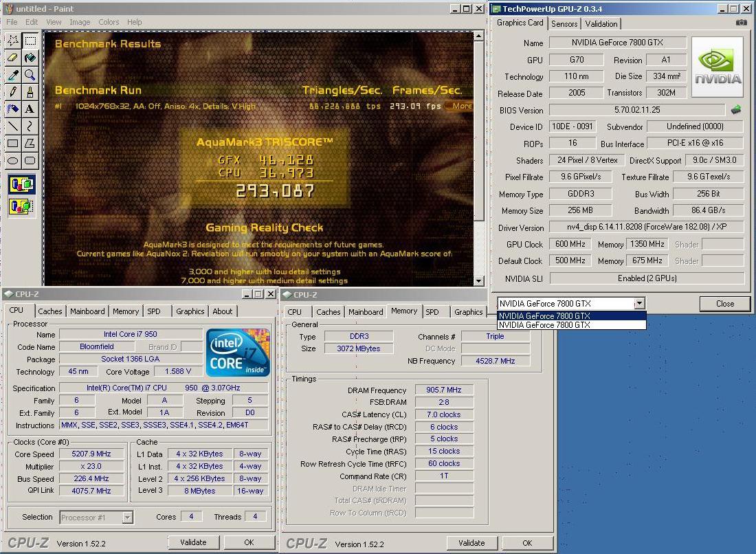Image resolution: width=756 pixels, height=554 pixels.
Task: Click the BIOS save chip icon in GPU-Z
Action: pos(736,110)
